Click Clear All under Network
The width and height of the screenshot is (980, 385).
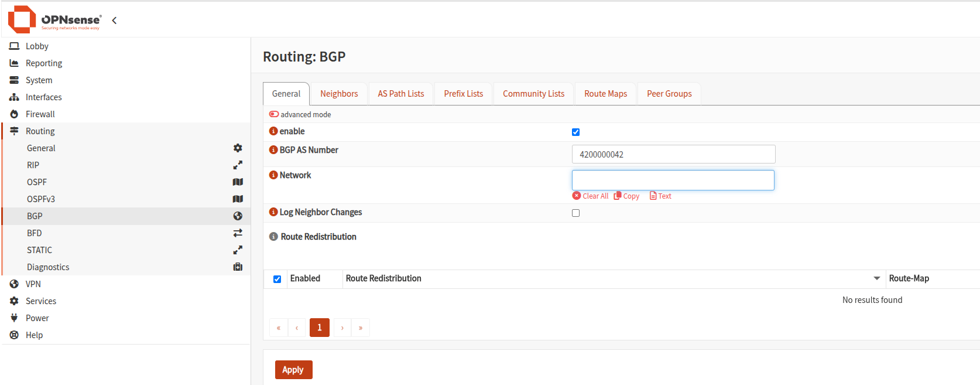coord(591,196)
